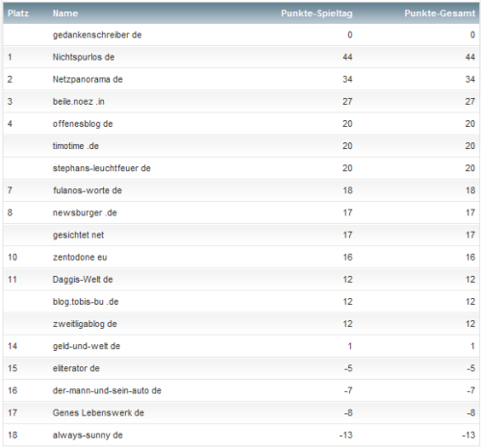Viewport: 481px width, 448px height.
Task: Click the gesichtet net name
Action: [78, 235]
